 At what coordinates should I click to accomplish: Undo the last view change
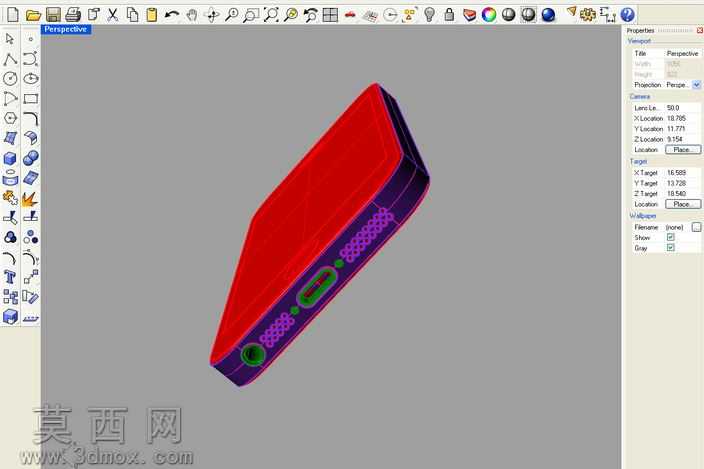[x=310, y=15]
